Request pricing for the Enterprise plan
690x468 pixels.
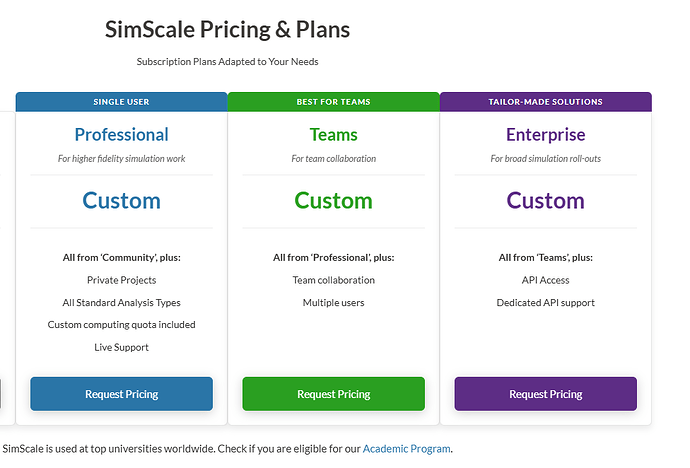545,394
